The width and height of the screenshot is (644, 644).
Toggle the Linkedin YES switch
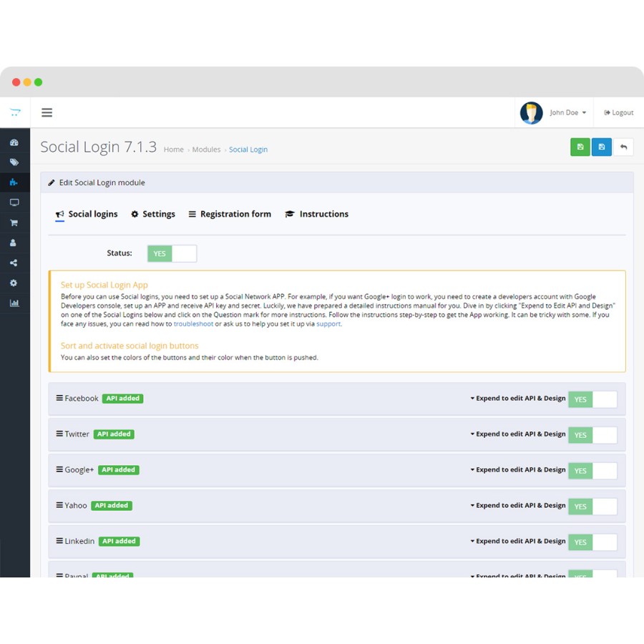592,542
